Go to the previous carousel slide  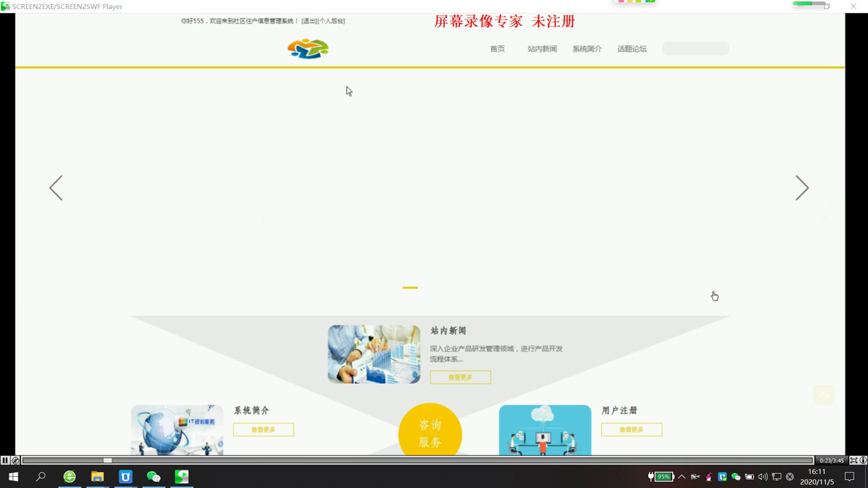(56, 188)
